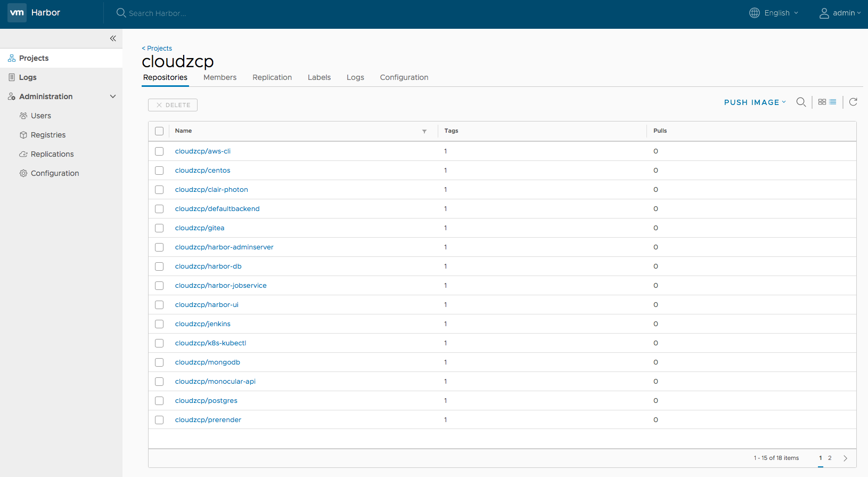Go to page 2 of repositories

click(830, 458)
